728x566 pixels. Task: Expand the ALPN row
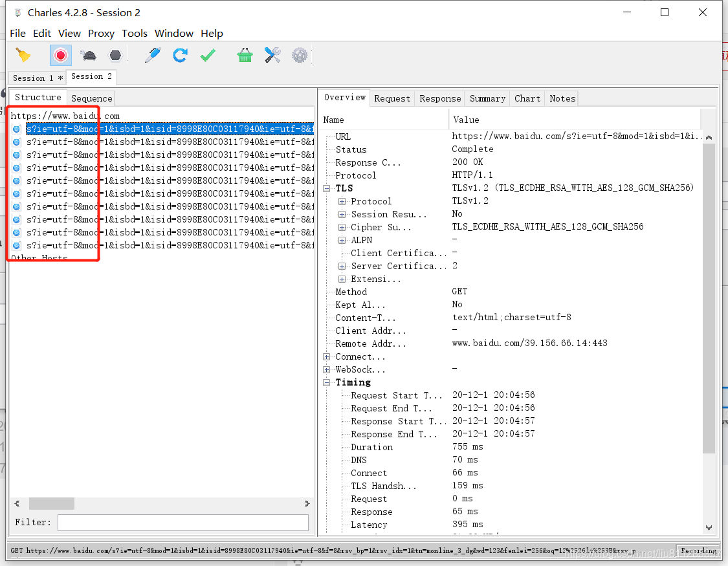click(x=342, y=241)
